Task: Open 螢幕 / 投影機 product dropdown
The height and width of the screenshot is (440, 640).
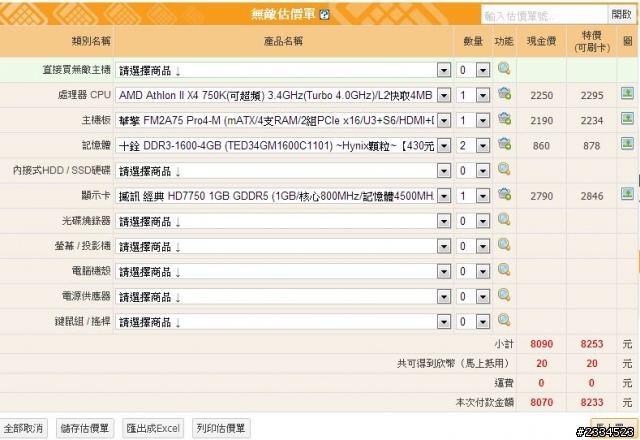Action: [283, 246]
